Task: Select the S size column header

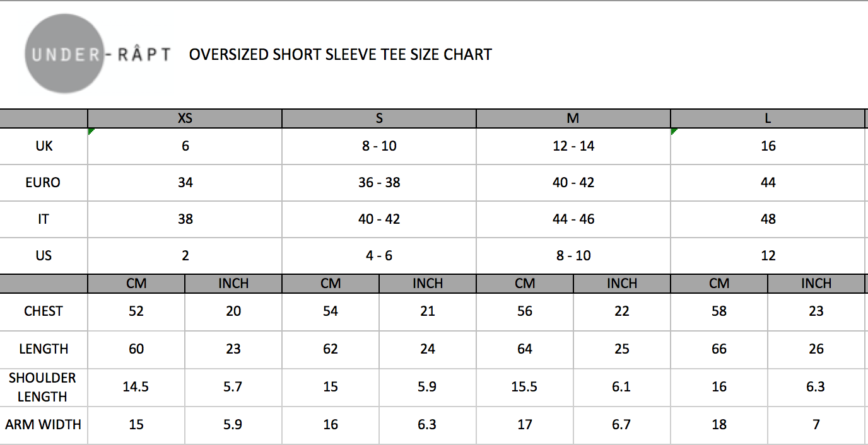Action: click(x=379, y=118)
